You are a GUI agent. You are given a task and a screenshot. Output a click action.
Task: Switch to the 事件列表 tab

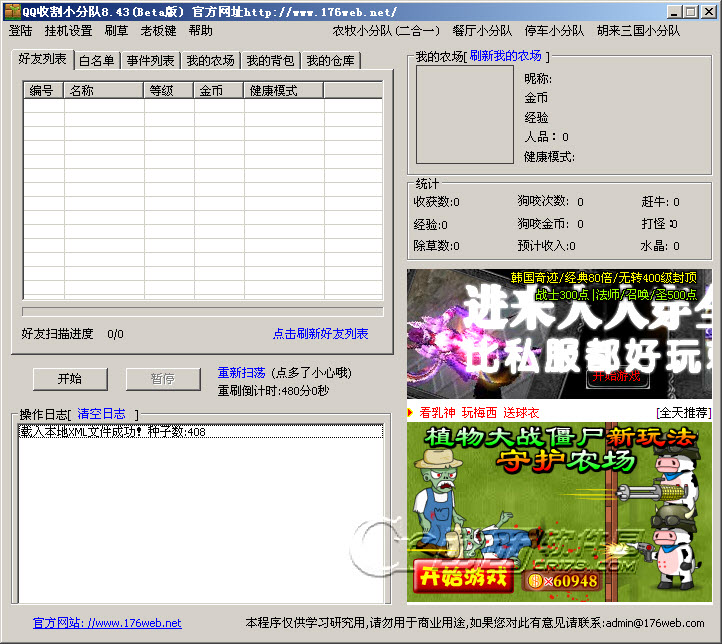point(151,61)
